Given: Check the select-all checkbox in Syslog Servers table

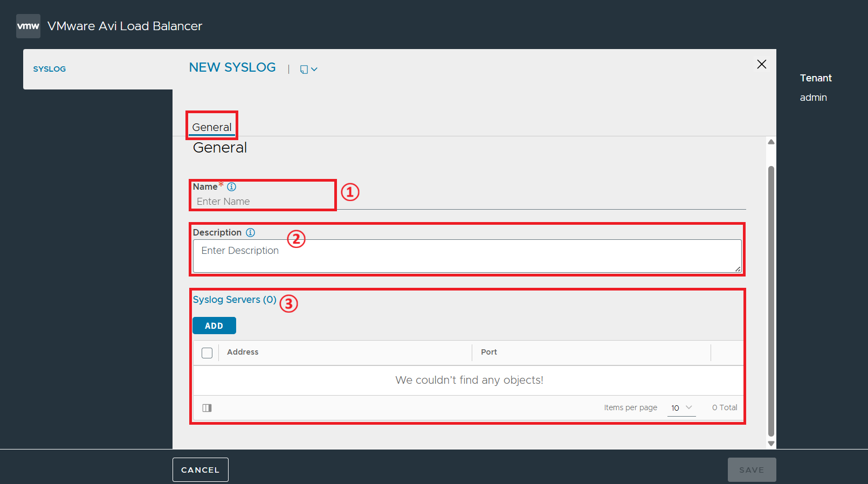Looking at the screenshot, I should 207,353.
